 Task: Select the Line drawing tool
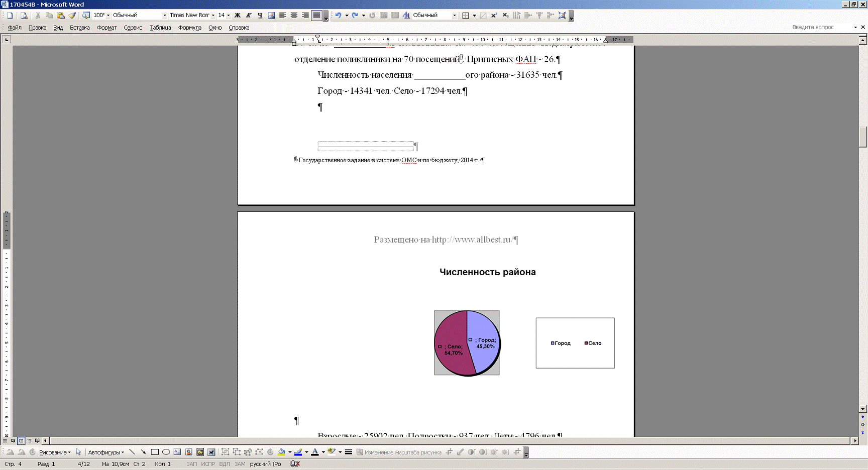click(132, 452)
